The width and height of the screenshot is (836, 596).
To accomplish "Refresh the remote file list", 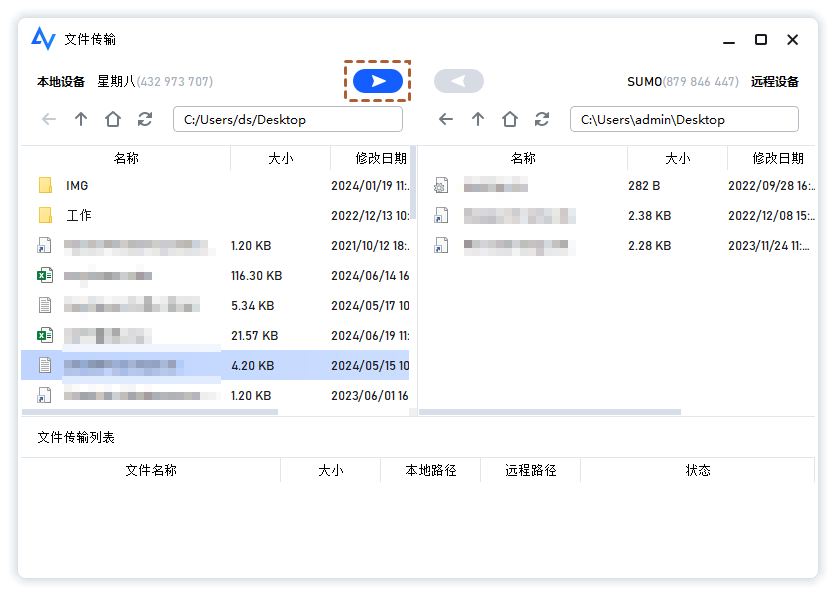I will [541, 118].
